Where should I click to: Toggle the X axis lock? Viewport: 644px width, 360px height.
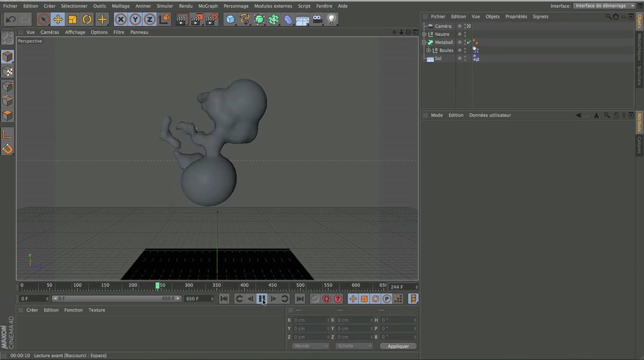121,19
